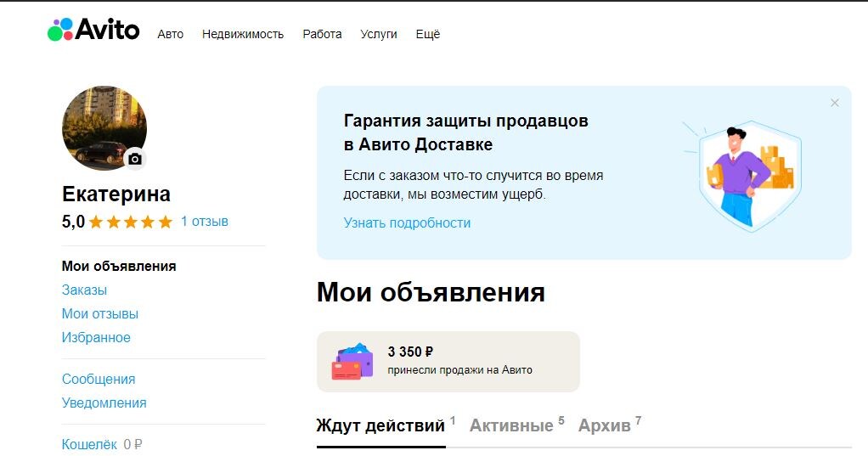
Task: Open Кошелёк in sidebar
Action: [x=89, y=444]
